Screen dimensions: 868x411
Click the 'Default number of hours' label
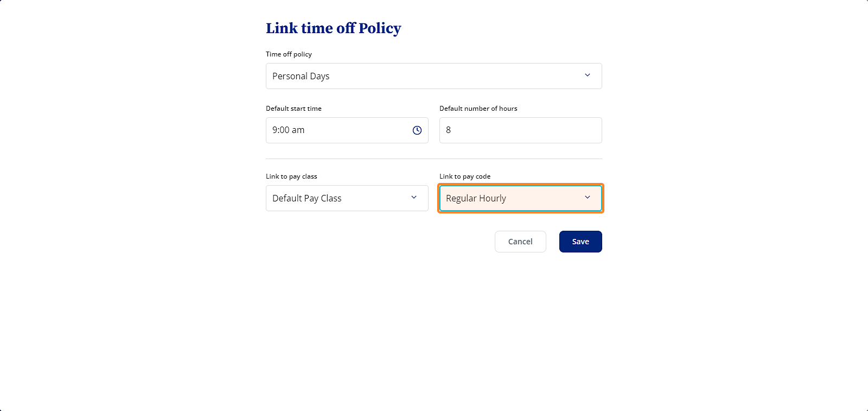pyautogui.click(x=478, y=109)
